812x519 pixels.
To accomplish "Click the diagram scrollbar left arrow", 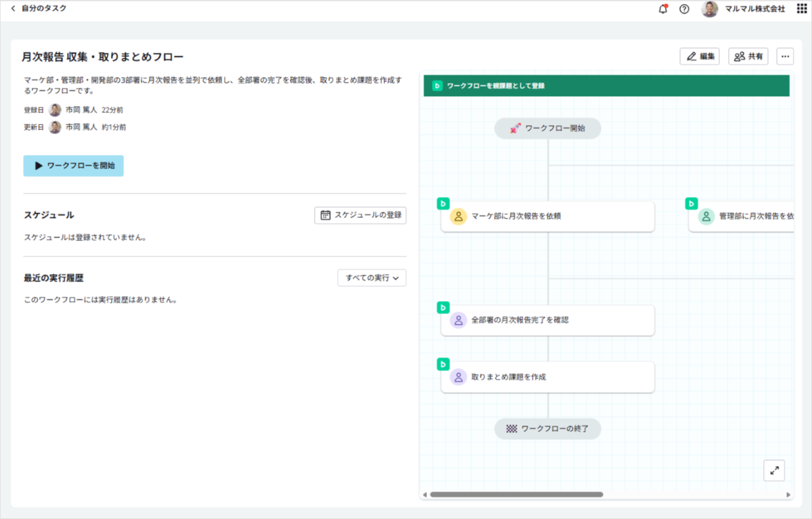I will [x=424, y=495].
